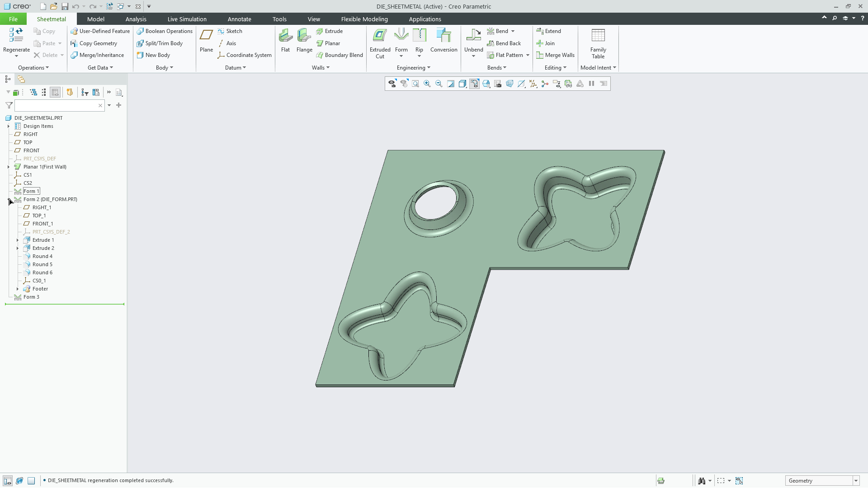Image resolution: width=868 pixels, height=488 pixels.
Task: Expand the Footer node
Action: click(18, 289)
